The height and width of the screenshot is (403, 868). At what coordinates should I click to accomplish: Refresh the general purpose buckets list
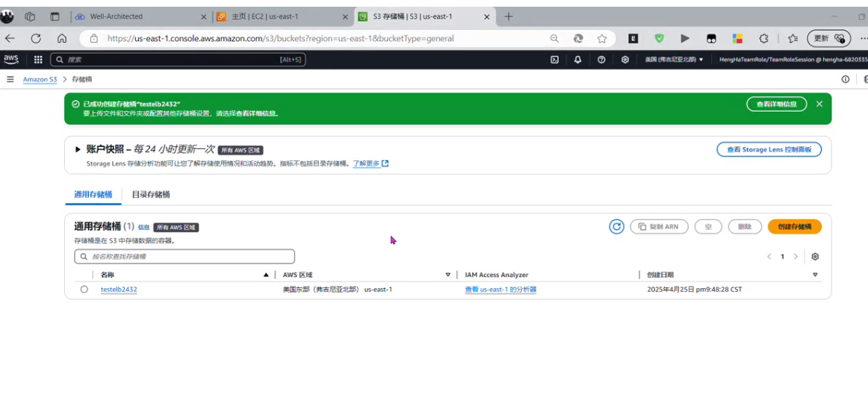(x=617, y=227)
